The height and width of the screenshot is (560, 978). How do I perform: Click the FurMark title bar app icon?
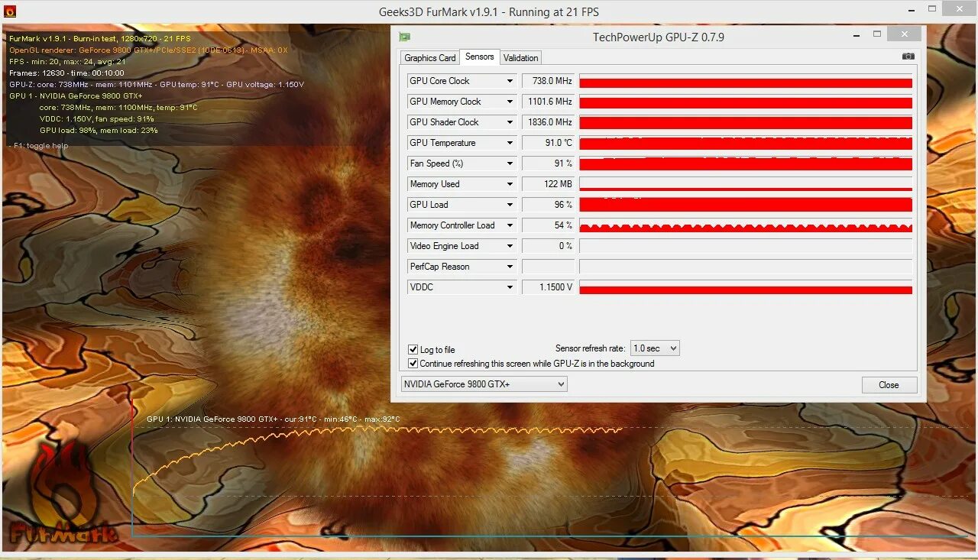10,11
